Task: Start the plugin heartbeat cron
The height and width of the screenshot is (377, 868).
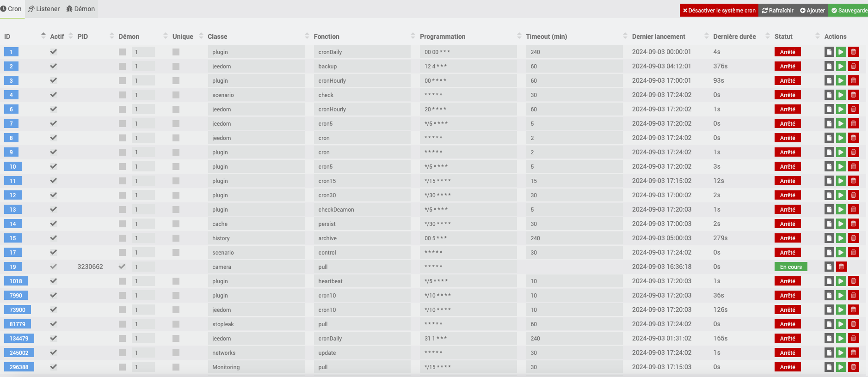Action: (841, 281)
